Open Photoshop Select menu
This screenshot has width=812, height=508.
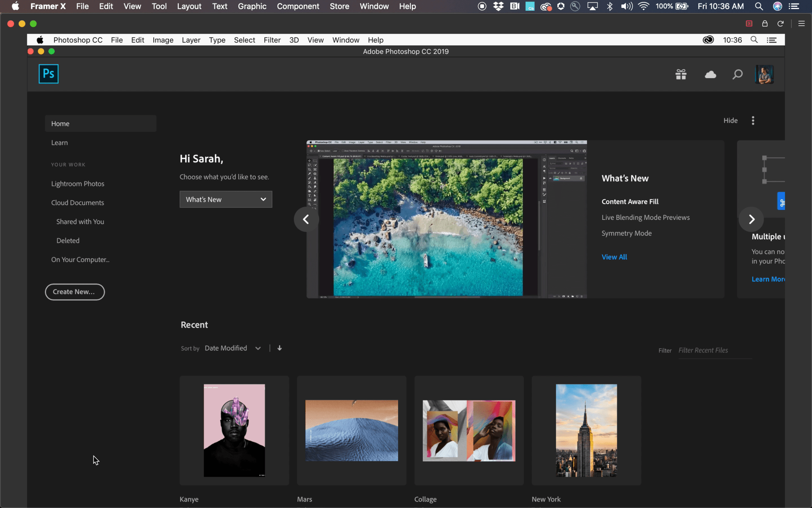point(244,40)
